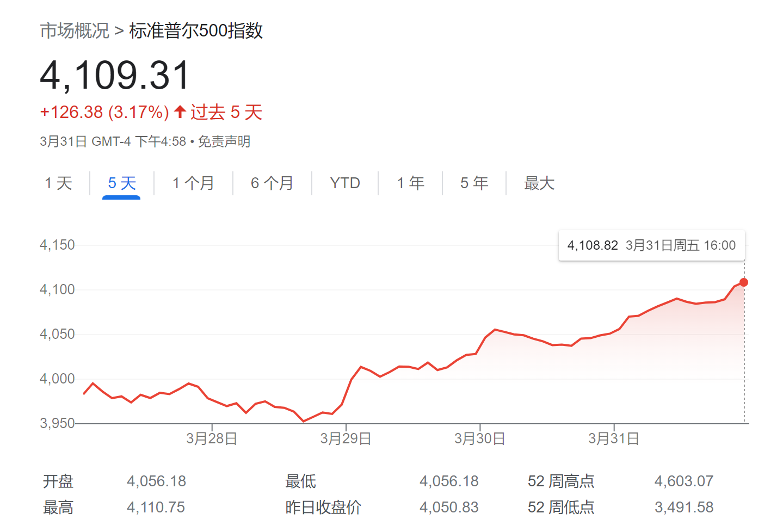
Task: Show the 6 个月 chart range
Action: [272, 183]
